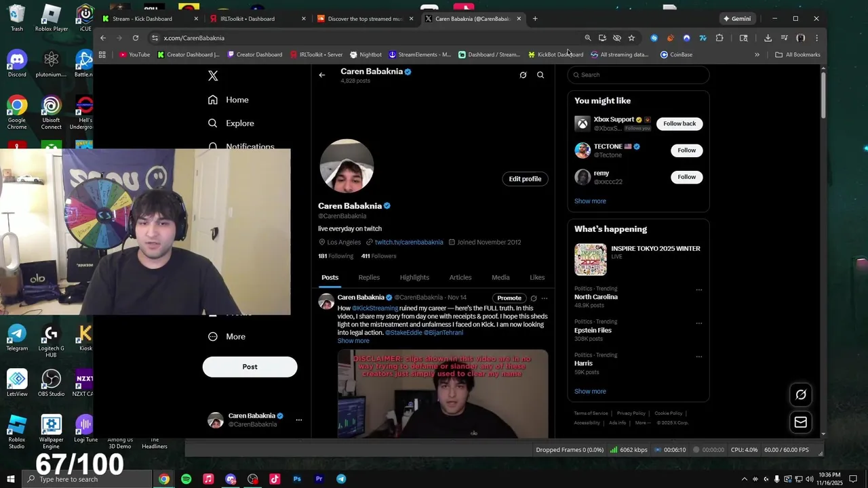Show more text of the Nov 14 post
Screen dimensions: 868x488
pos(353,341)
